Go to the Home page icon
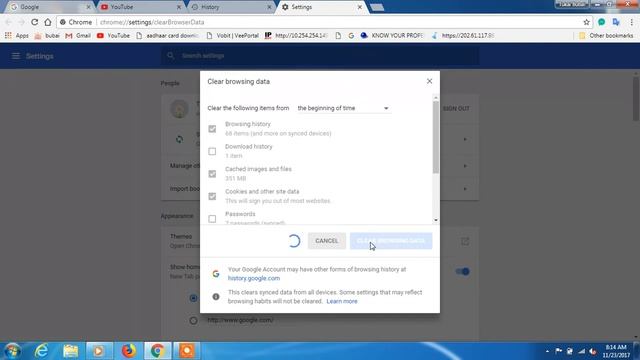Viewport: 640px width, 360px height. point(48,22)
